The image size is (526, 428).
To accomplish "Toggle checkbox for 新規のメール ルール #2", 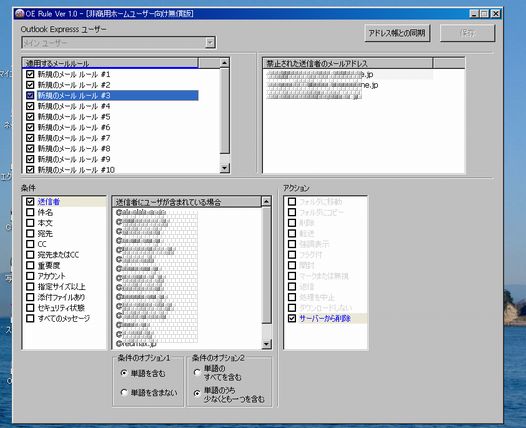I will pyautogui.click(x=30, y=85).
